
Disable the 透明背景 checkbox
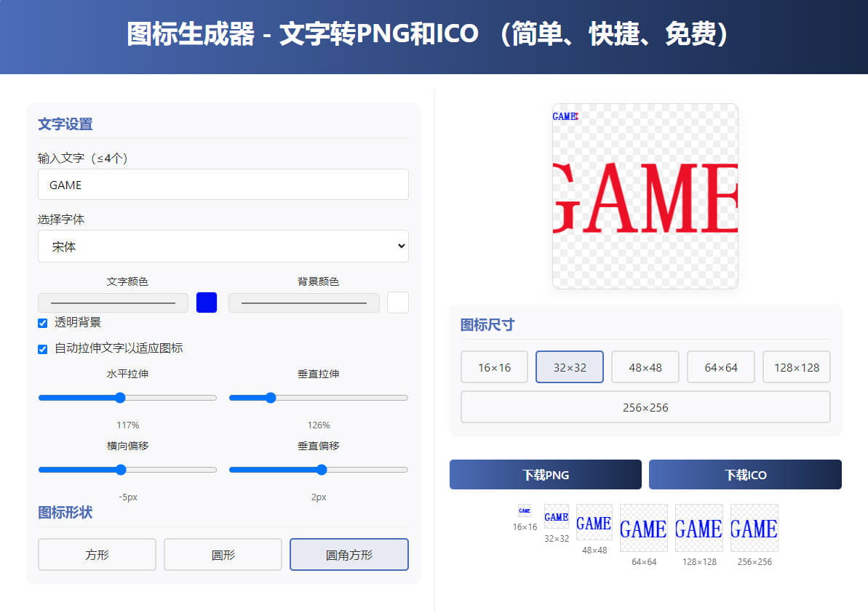(43, 323)
